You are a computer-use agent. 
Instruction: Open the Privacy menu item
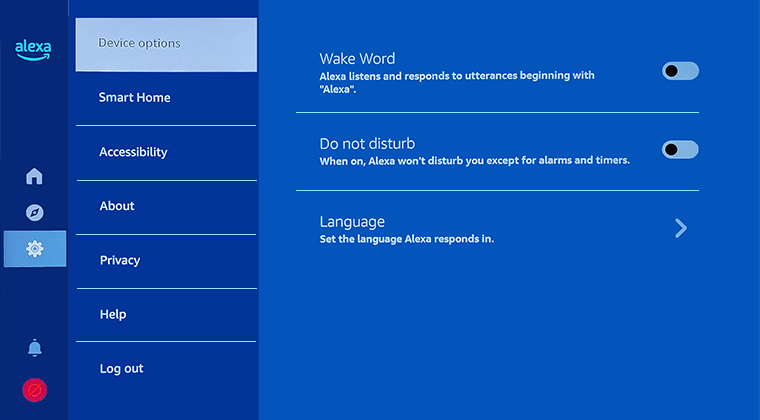coord(166,261)
